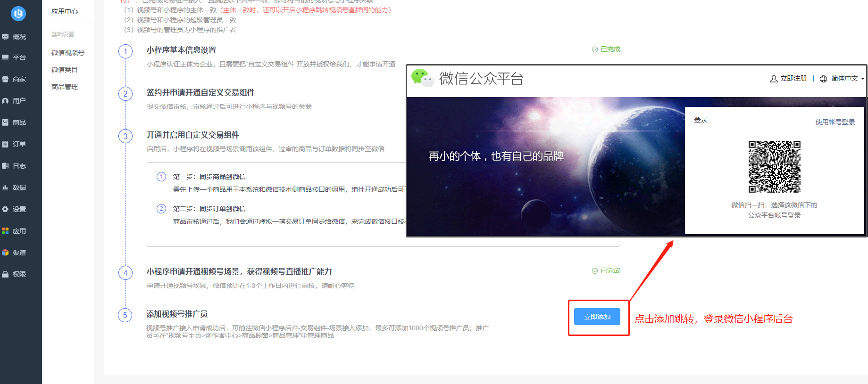Open the 用户 menu label
This screenshot has height=384, width=868.
pyautogui.click(x=19, y=101)
